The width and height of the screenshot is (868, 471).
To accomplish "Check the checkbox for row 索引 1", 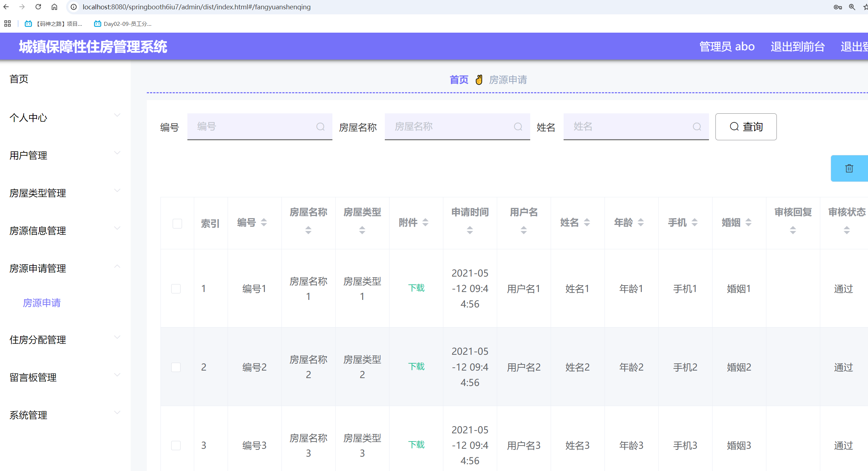I will pos(176,288).
